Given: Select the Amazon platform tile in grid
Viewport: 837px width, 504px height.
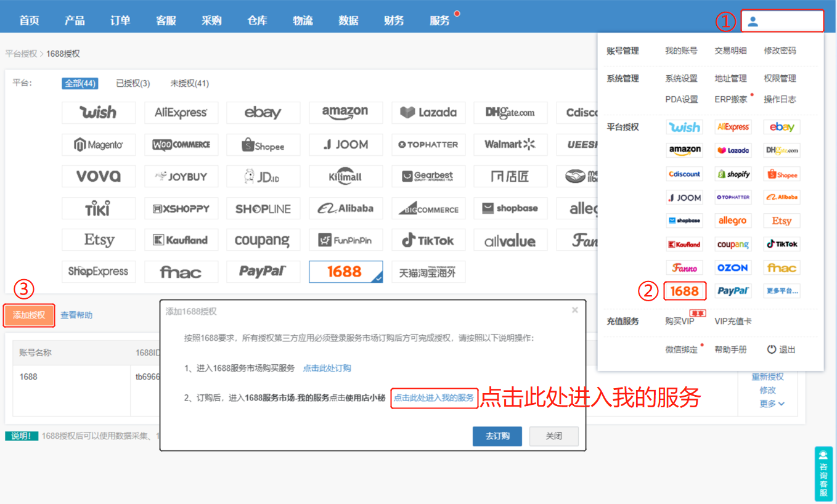Looking at the screenshot, I should [345, 113].
